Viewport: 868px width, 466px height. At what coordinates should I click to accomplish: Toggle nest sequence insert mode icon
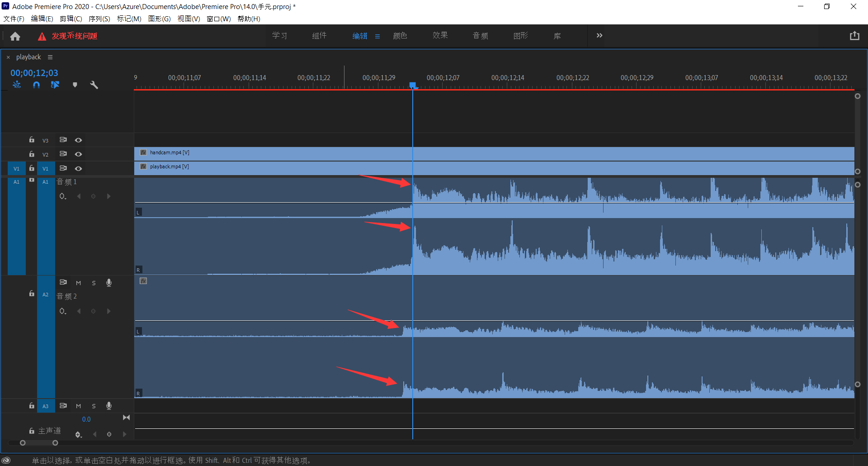[17, 85]
